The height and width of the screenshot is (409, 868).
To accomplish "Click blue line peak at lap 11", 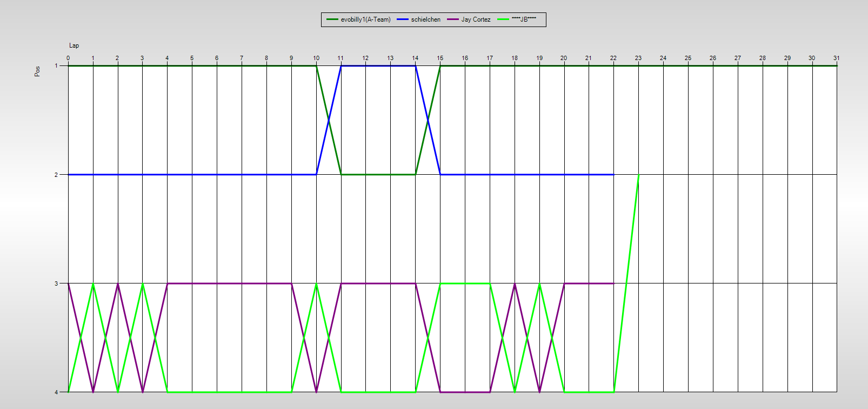I will 341,66.
